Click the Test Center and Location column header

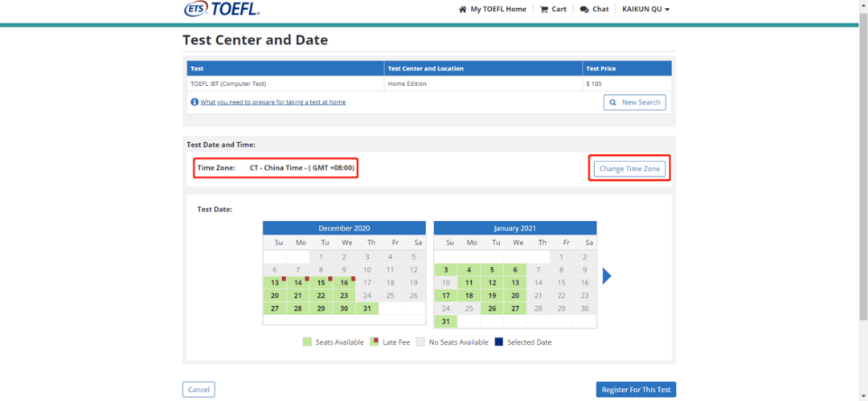coord(484,68)
